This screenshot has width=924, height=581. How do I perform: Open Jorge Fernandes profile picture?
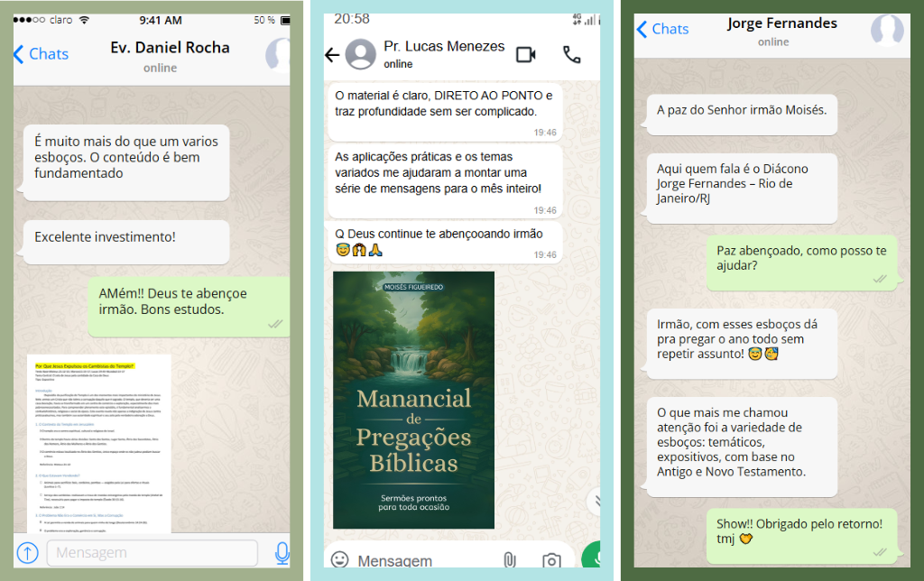(x=886, y=32)
